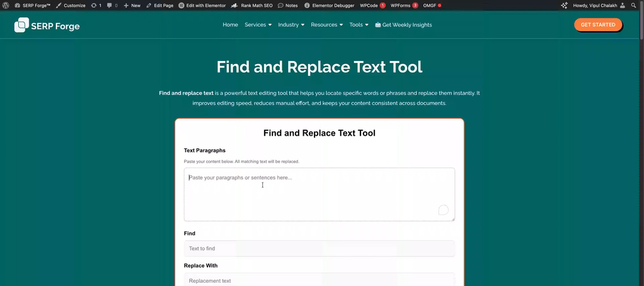Expand the Industry dropdown menu
This screenshot has height=286, width=644.
291,25
